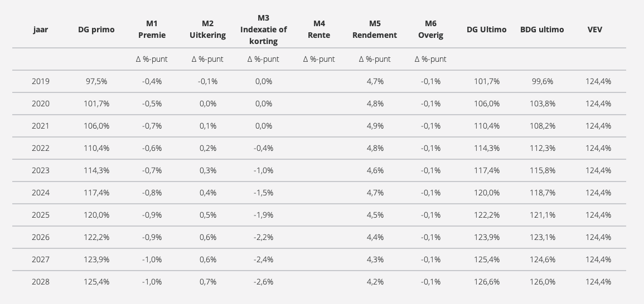Select the 99,6% BDG ultimo value

click(542, 81)
